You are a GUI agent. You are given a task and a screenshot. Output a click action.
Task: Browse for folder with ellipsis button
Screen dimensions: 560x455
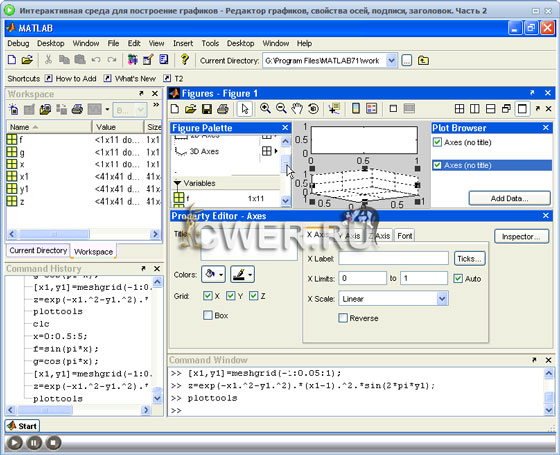coord(407,60)
